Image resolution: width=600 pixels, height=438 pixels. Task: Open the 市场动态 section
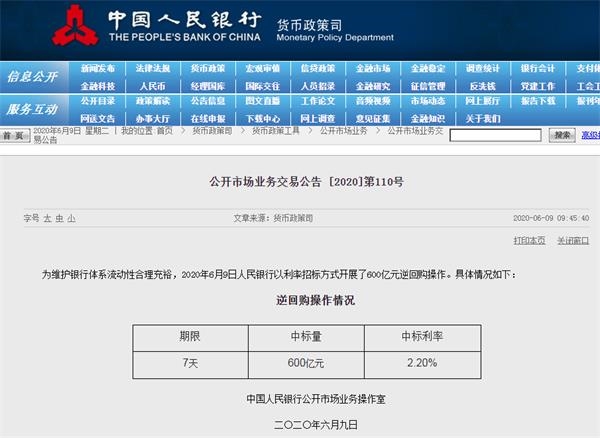tap(428, 101)
